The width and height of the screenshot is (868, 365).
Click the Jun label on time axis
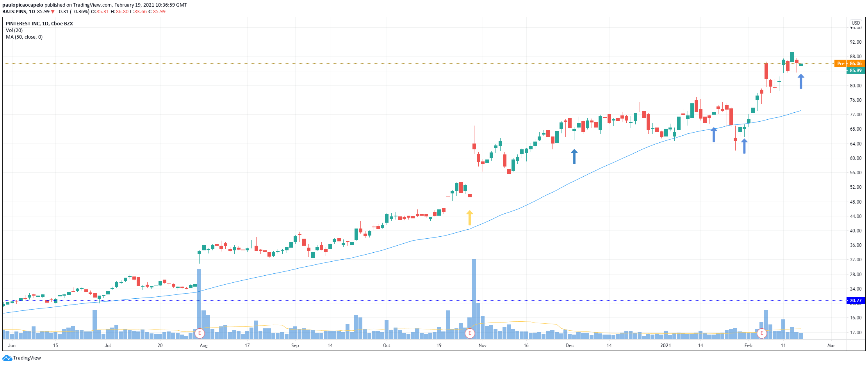[12, 346]
